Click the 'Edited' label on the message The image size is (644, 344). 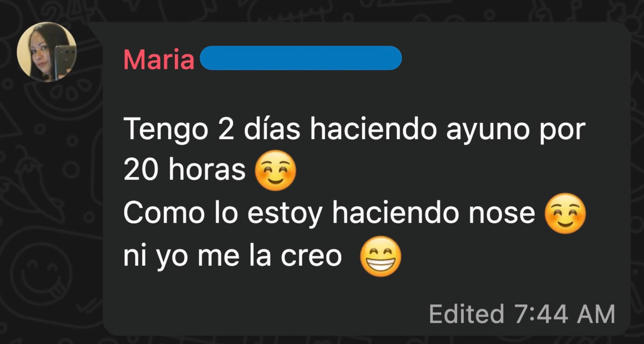click(466, 314)
